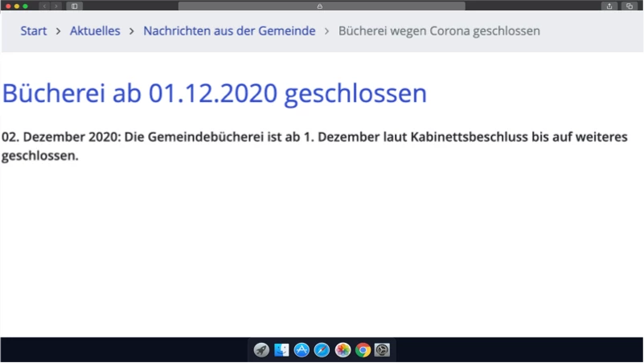Close the window with red button
The image size is (644, 363).
pos(8,6)
